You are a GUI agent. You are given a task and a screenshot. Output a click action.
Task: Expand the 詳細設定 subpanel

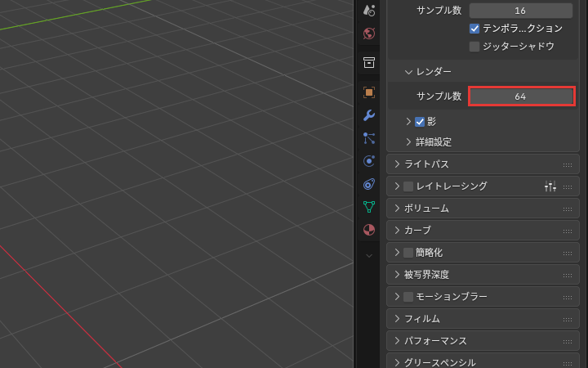pyautogui.click(x=408, y=142)
